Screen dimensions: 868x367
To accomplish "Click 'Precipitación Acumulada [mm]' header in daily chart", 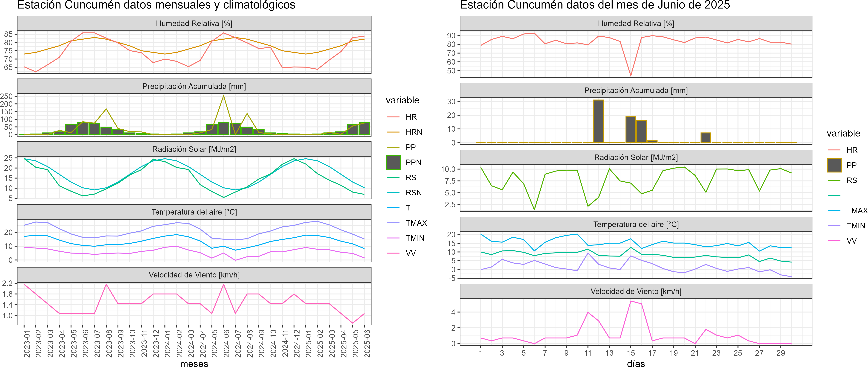I will click(636, 90).
